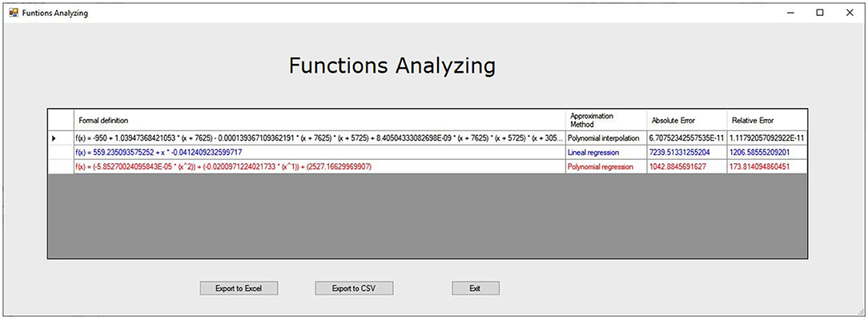Select relative error 1.11792057092922E-11 cell
This screenshot has width=868, height=319.
[767, 138]
